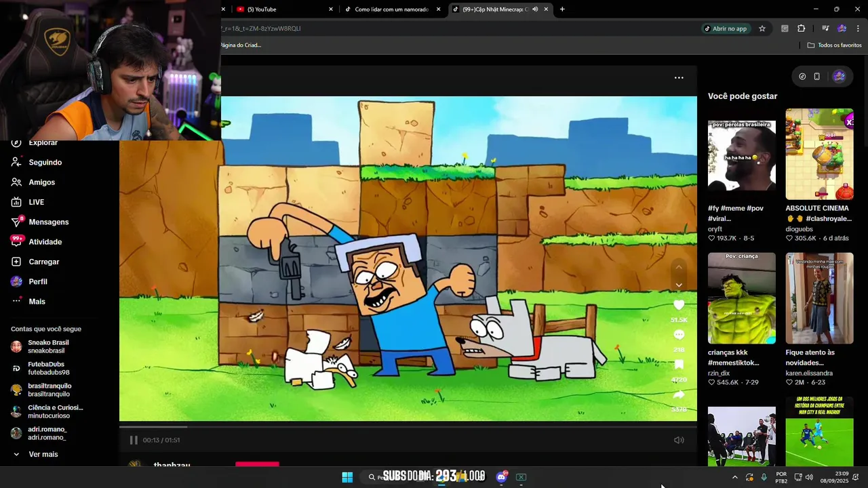
Task: Open media controls playlist icon
Action: (825, 28)
